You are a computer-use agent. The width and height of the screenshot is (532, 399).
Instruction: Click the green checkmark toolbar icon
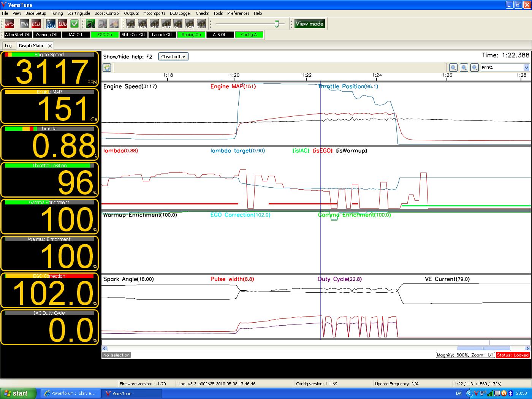tap(74, 24)
